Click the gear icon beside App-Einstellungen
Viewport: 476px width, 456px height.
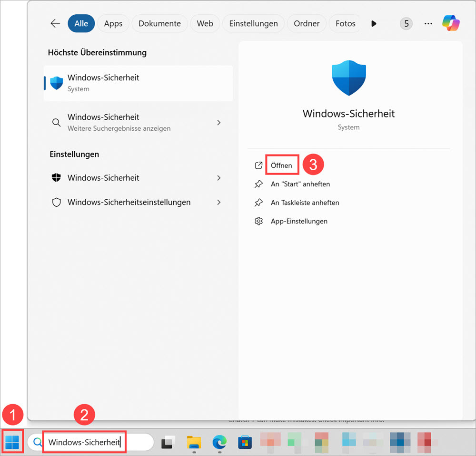(258, 221)
